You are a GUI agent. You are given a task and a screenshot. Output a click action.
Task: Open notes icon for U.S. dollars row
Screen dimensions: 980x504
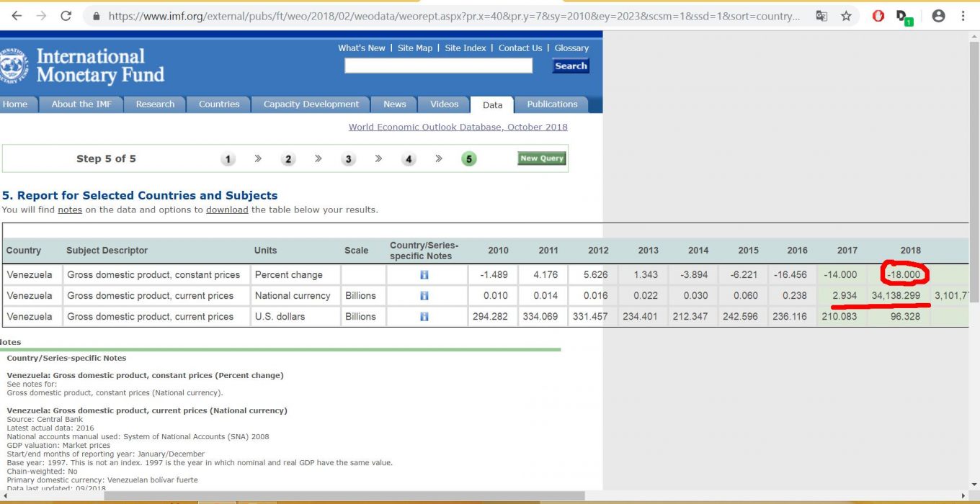(424, 316)
